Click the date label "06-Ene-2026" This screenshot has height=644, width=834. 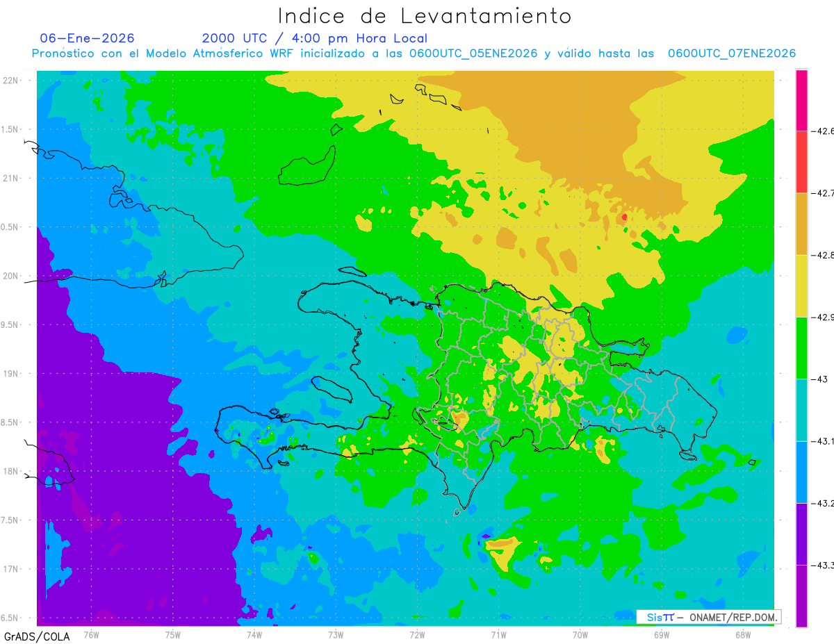(87, 38)
